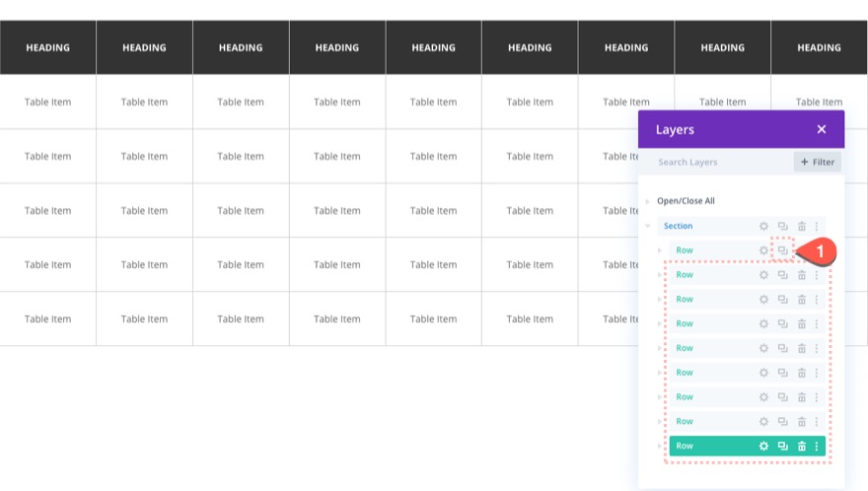Click the Filter button in Layers
The height and width of the screenshot is (491, 868).
818,162
